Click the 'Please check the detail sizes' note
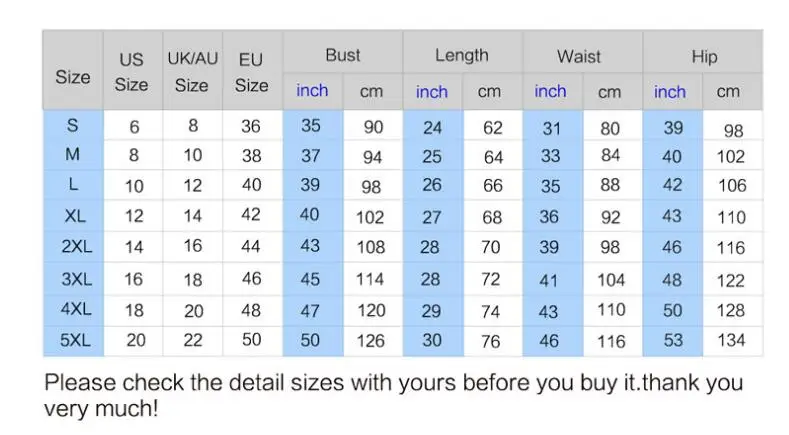 tap(393, 395)
